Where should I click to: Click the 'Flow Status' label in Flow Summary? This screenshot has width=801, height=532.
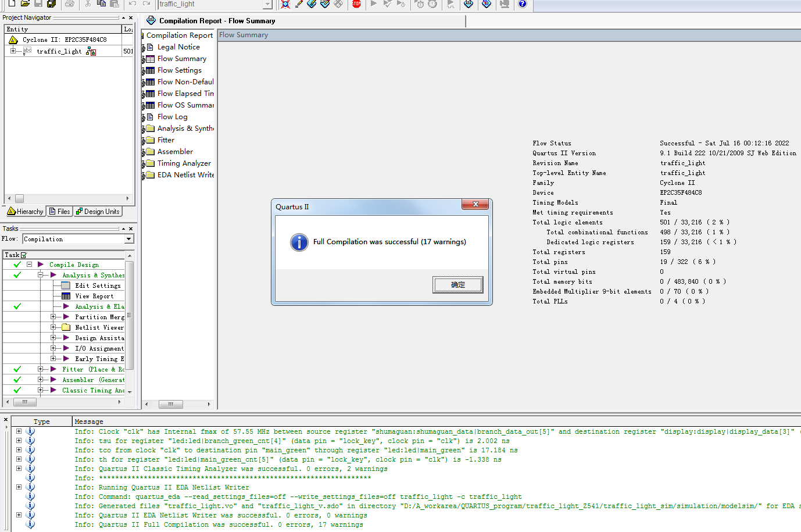tap(552, 143)
